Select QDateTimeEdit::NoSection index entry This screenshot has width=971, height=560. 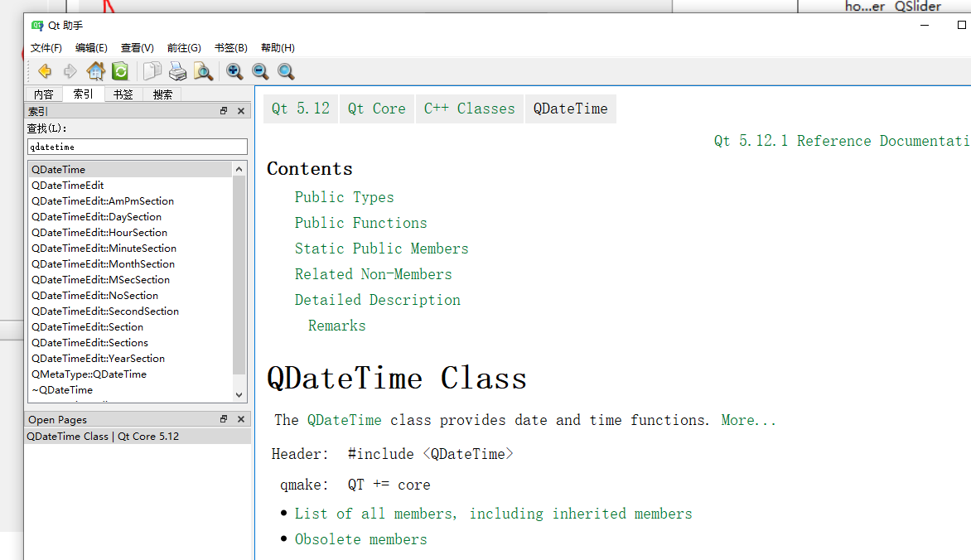coord(129,296)
